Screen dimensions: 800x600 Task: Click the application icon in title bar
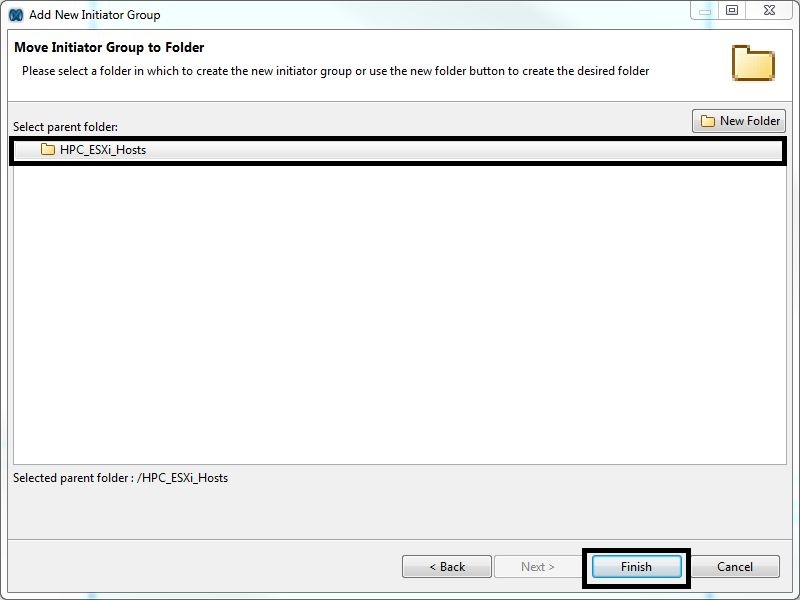click(16, 15)
